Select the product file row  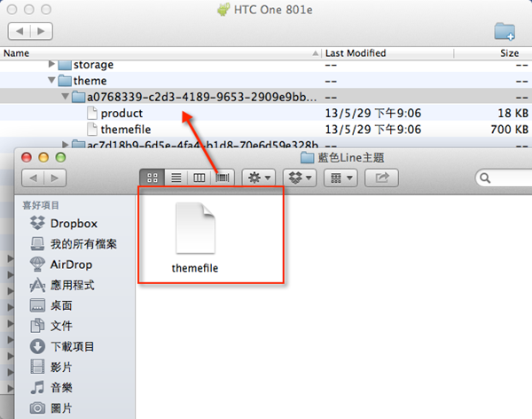[266, 113]
